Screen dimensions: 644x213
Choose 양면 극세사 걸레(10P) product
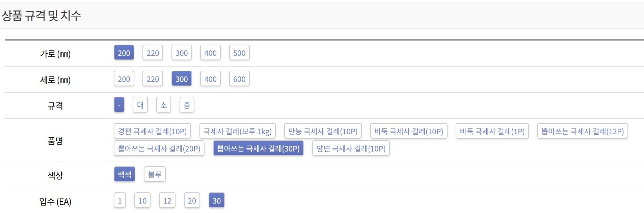click(351, 148)
